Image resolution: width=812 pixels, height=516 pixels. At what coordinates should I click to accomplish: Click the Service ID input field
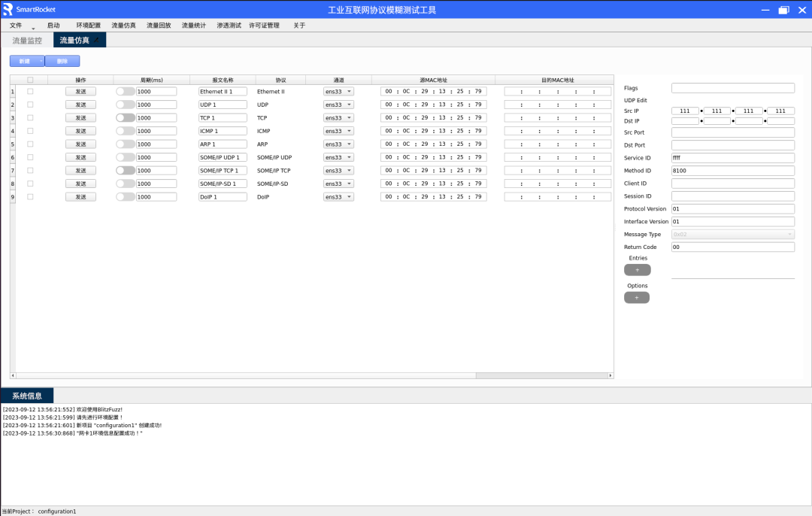click(x=732, y=158)
